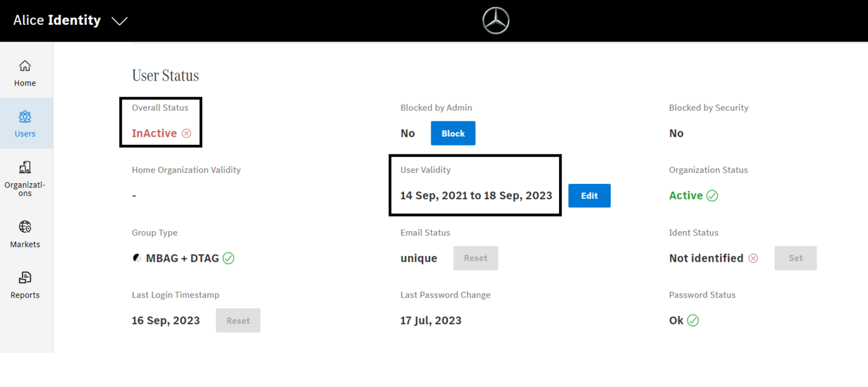The image size is (868, 387).
Task: Click the Mercedes-Benz star logo
Action: [x=496, y=21]
